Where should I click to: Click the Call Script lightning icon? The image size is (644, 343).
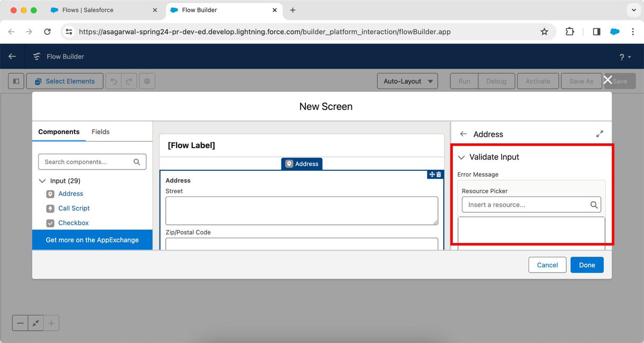[50, 208]
